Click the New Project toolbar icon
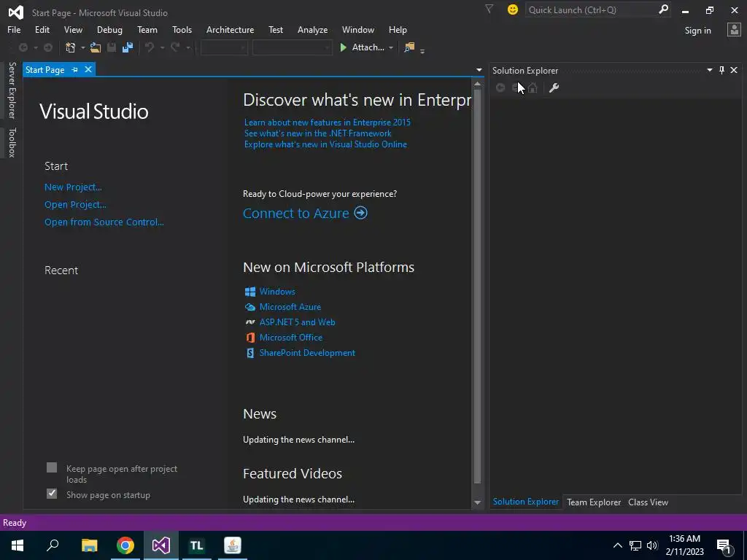 pos(71,47)
